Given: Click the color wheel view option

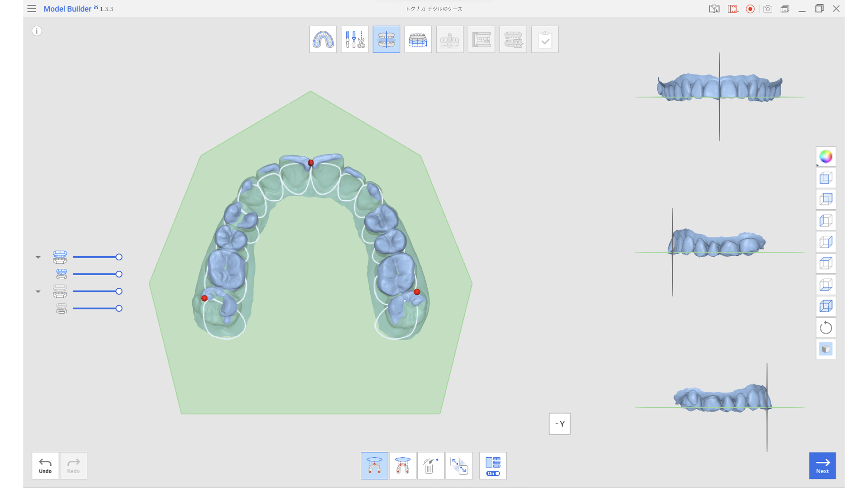Looking at the screenshot, I should click(x=826, y=157).
